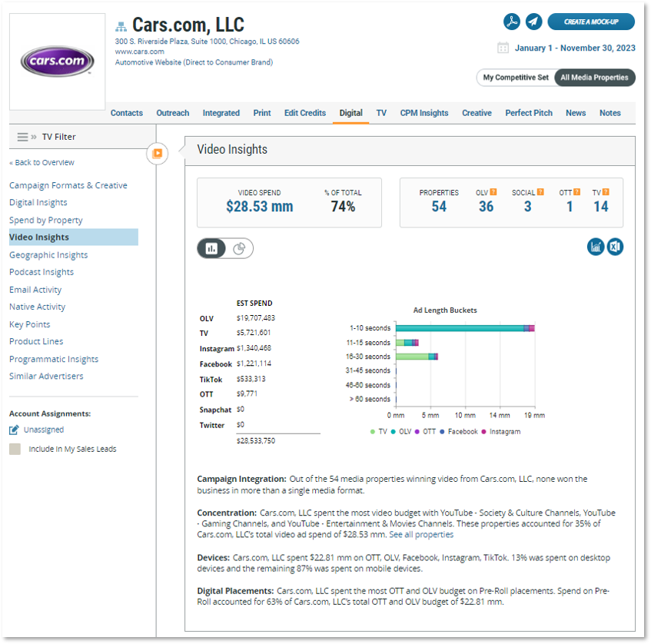Open the Outreach tab
Screen dimensions: 651x644
click(173, 113)
